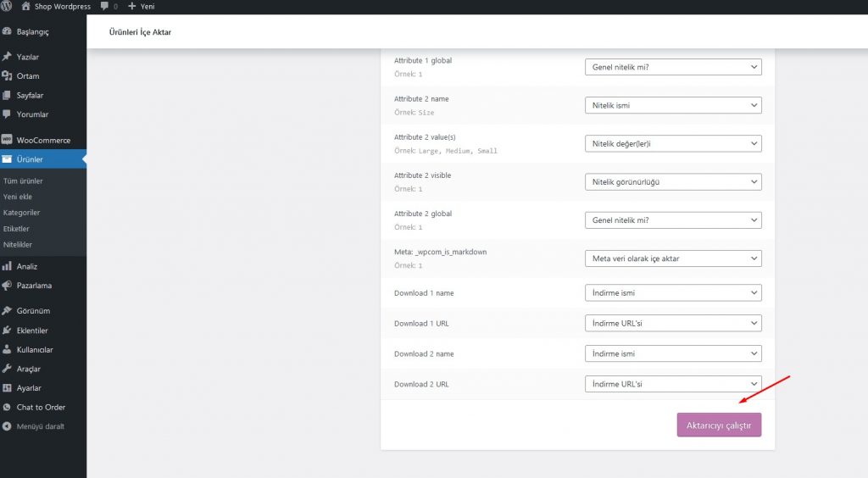Screen dimensions: 868x478
Task: Open Analiz bar chart icon
Action: click(8, 266)
